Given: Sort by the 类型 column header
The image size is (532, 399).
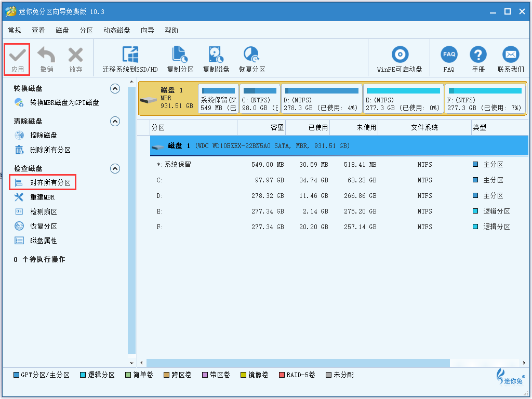Looking at the screenshot, I should click(x=500, y=128).
